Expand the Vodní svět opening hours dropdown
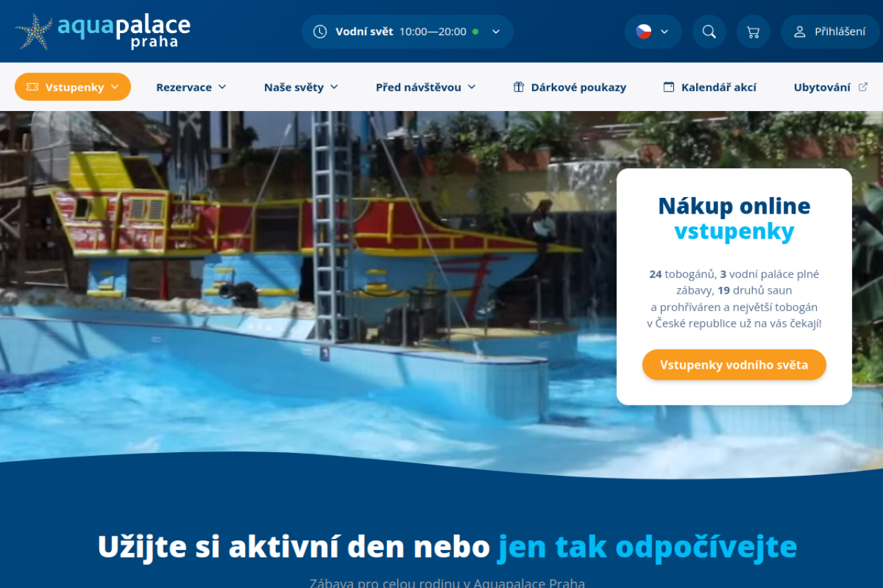The width and height of the screenshot is (883, 588). (x=496, y=32)
